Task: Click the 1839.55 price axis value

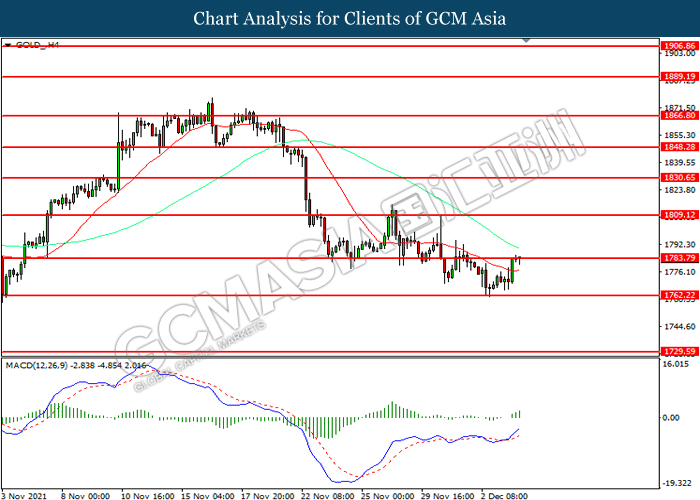Action: tap(679, 163)
